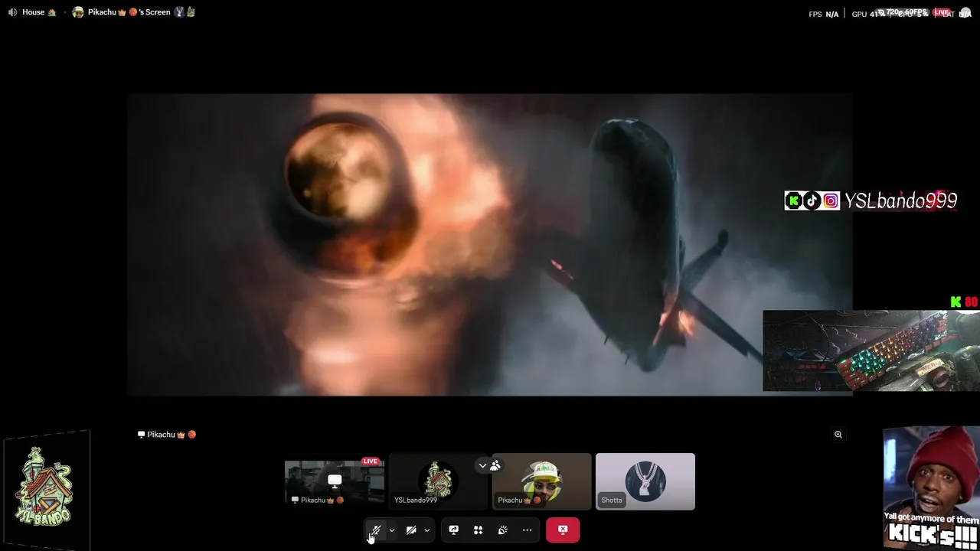Collapse the participants strip with the chevron
980x551 pixels.
pyautogui.click(x=482, y=465)
